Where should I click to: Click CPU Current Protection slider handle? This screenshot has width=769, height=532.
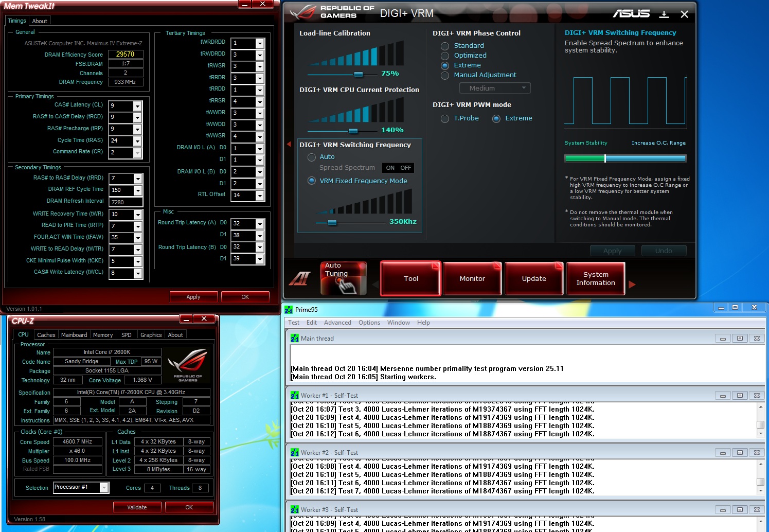click(x=353, y=131)
